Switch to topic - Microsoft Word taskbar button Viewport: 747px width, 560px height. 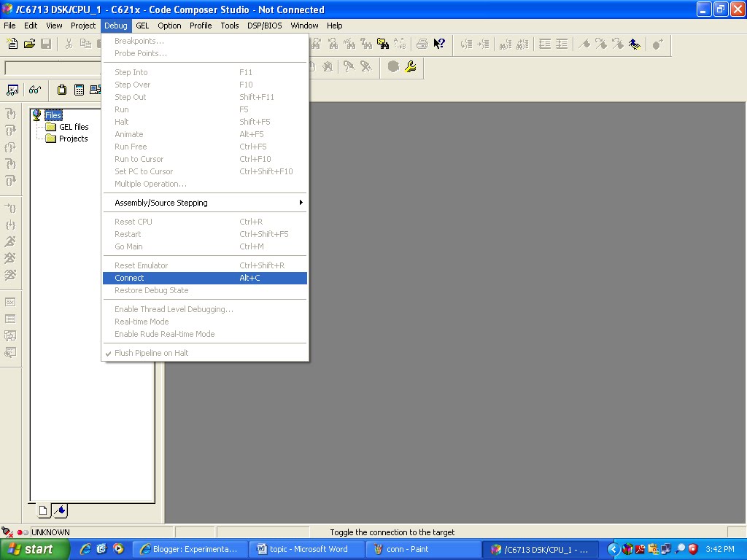point(308,549)
